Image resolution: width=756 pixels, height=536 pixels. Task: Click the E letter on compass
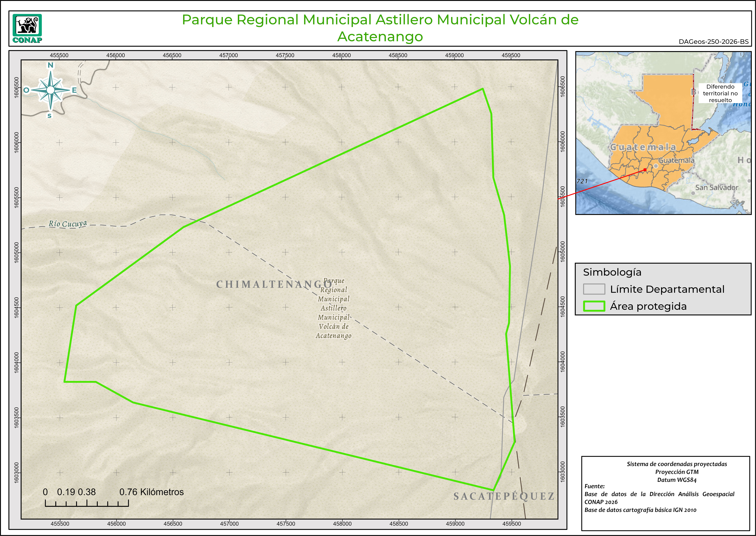[x=74, y=90]
